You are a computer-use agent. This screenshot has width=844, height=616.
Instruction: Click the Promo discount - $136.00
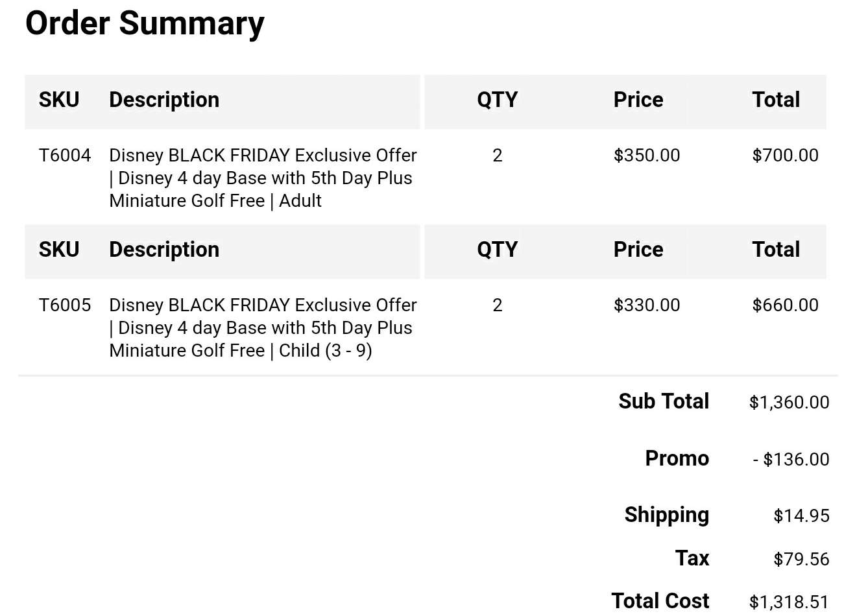pos(791,460)
